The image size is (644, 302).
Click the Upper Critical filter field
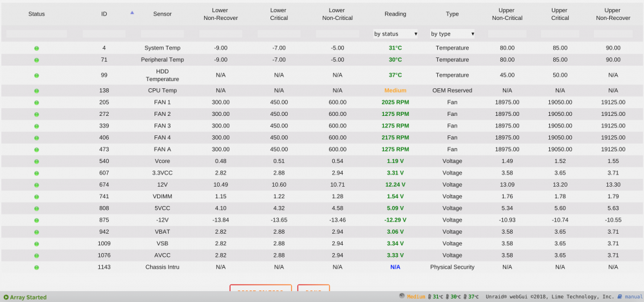click(x=560, y=34)
